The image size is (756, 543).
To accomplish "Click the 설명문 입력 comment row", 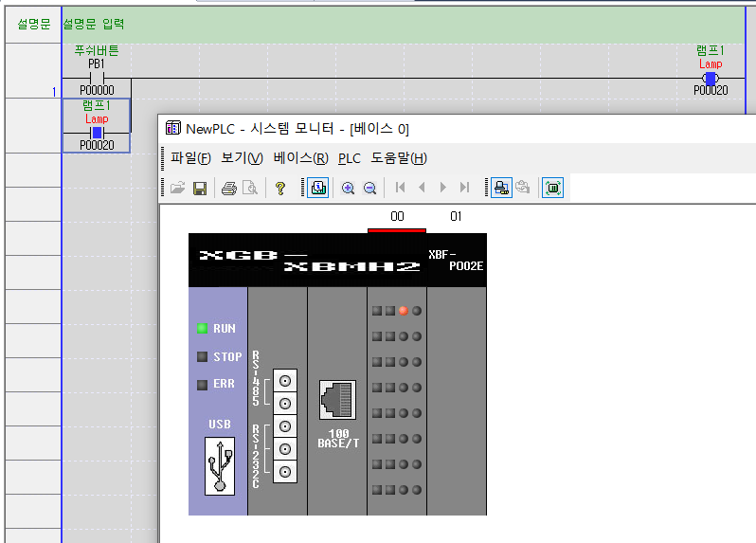I will (x=404, y=24).
